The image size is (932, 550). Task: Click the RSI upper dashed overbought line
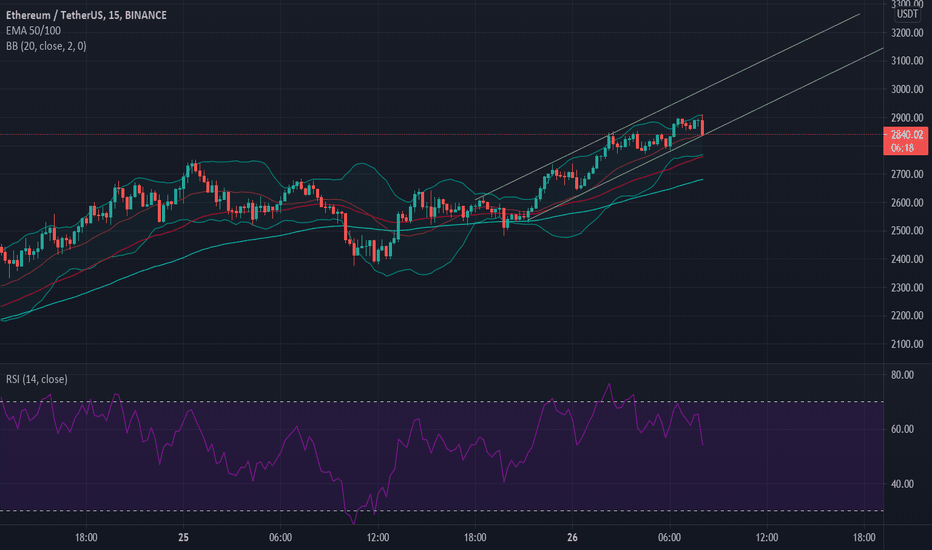pos(442,402)
